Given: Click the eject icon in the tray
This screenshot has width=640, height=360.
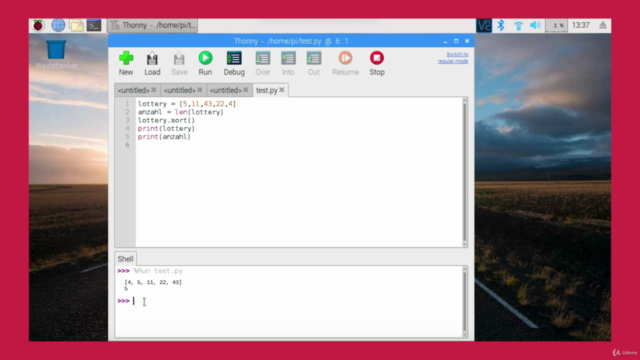Looking at the screenshot, I should click(603, 25).
